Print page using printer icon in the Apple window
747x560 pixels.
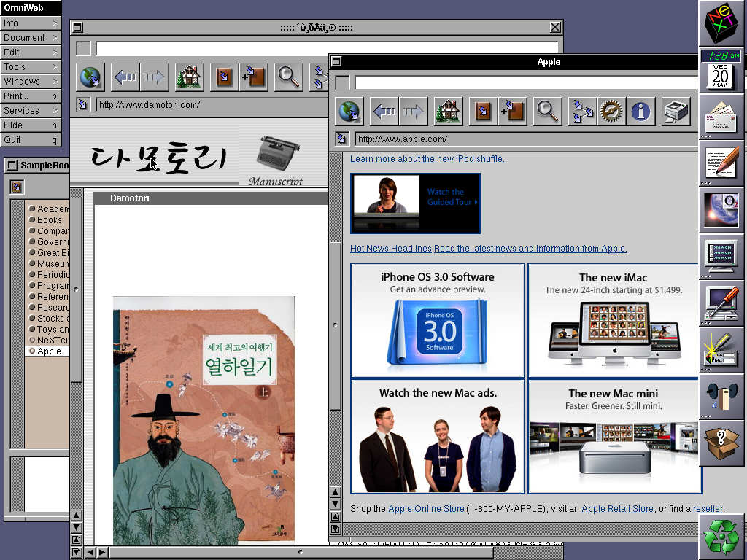click(676, 112)
